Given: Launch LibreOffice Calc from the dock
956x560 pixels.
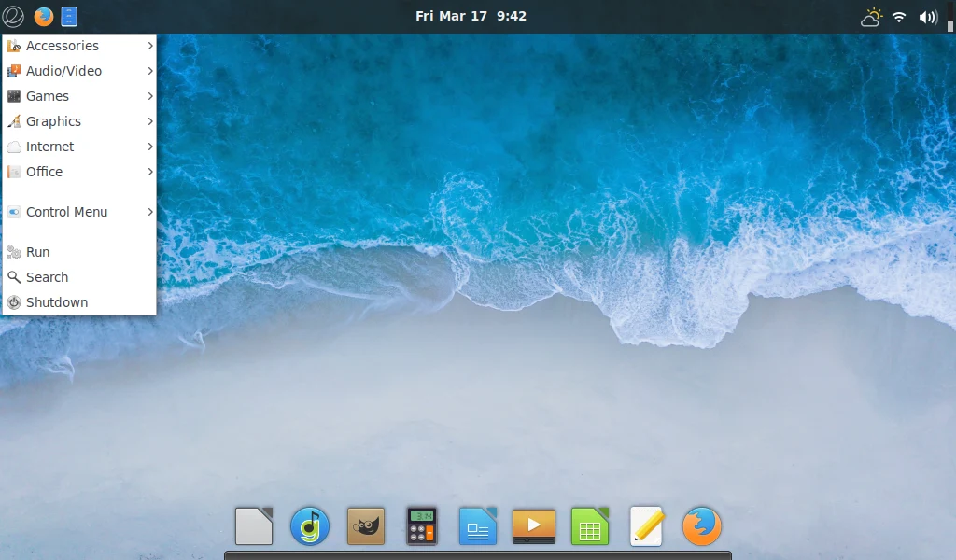Looking at the screenshot, I should pyautogui.click(x=589, y=525).
